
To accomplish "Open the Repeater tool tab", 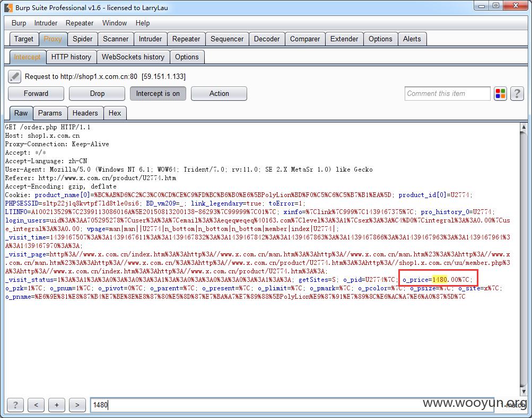I will coord(186,39).
